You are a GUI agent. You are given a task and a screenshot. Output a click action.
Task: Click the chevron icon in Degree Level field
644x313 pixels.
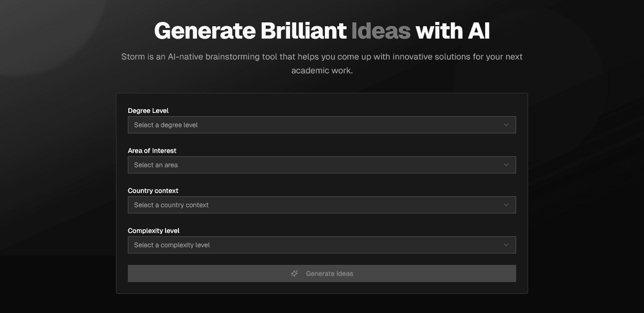pyautogui.click(x=506, y=125)
